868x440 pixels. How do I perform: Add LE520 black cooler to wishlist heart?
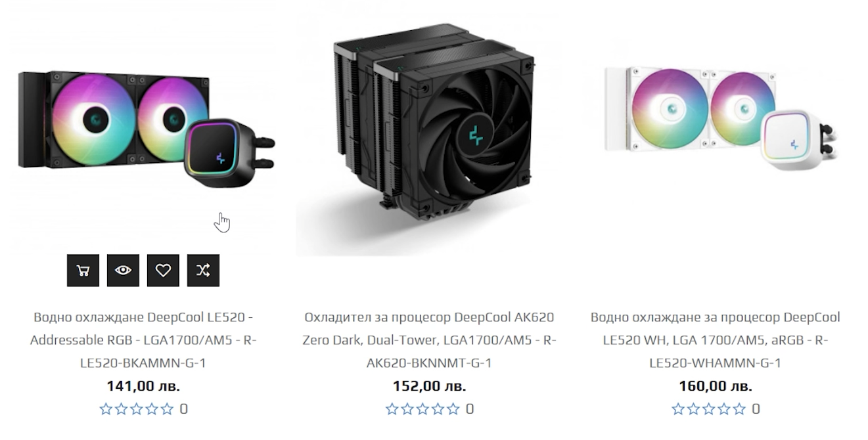(163, 270)
